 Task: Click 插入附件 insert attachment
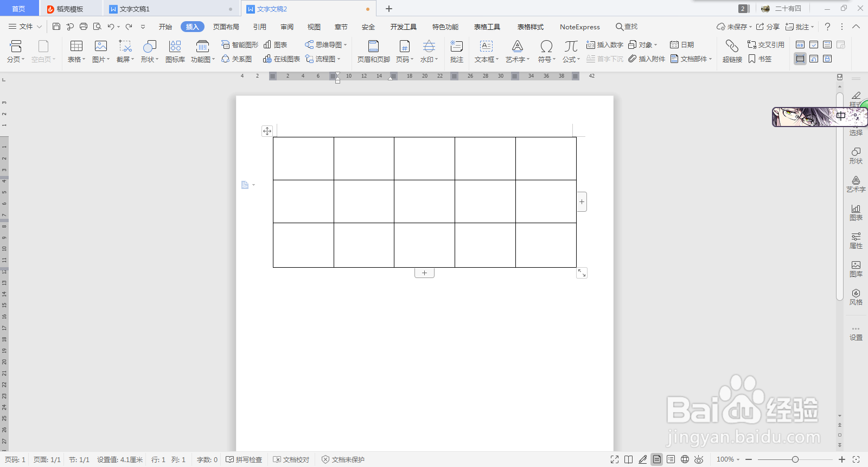tap(647, 59)
